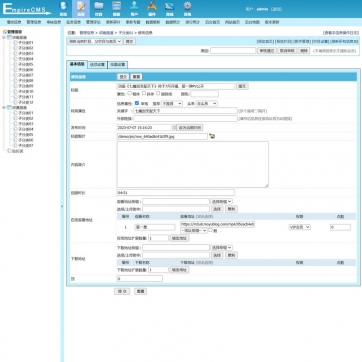The image size is (362, 362).
Task: Open the online-play 选择前缀 prefix dropdown
Action: click(221, 201)
